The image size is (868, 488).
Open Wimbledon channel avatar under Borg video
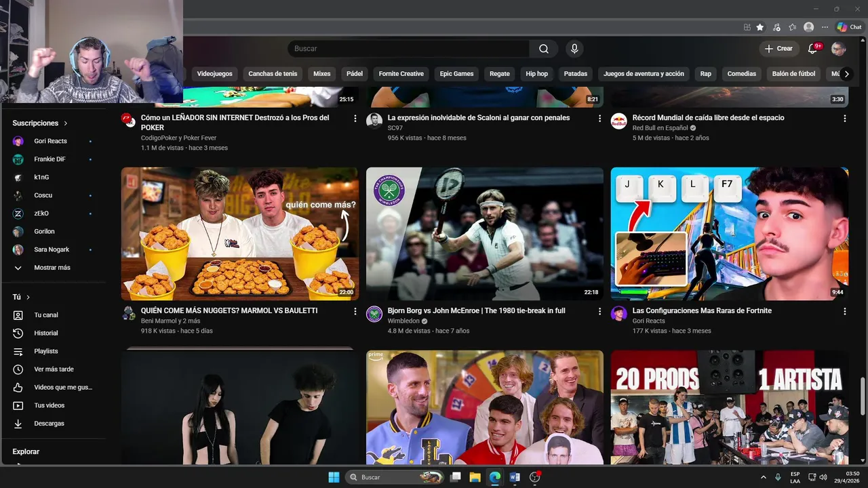click(x=374, y=314)
